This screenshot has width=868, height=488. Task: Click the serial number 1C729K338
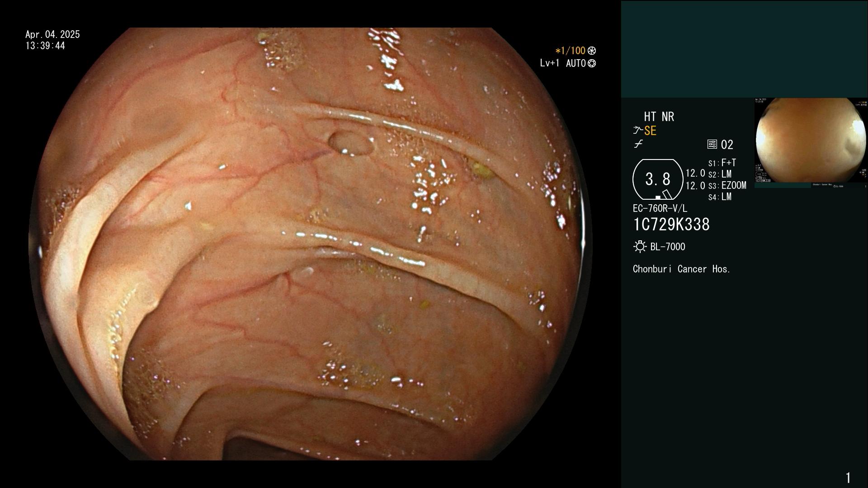tap(671, 225)
